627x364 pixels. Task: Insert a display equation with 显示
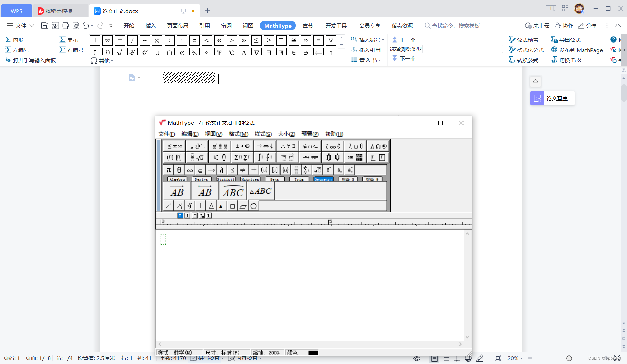click(x=69, y=40)
